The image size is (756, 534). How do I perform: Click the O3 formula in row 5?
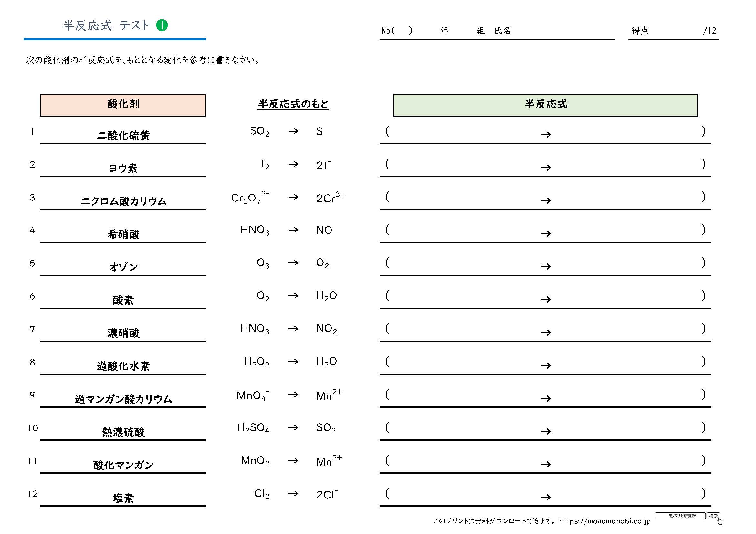(263, 263)
